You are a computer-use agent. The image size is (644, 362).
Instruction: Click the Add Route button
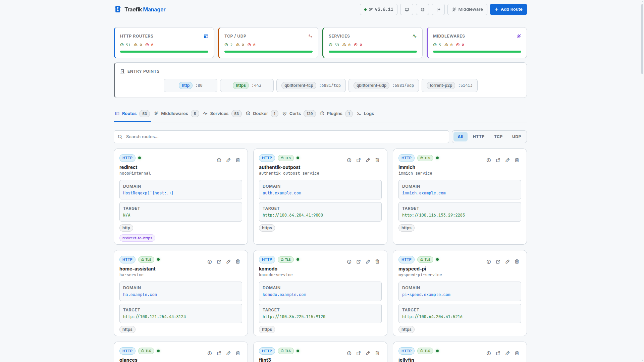[508, 9]
